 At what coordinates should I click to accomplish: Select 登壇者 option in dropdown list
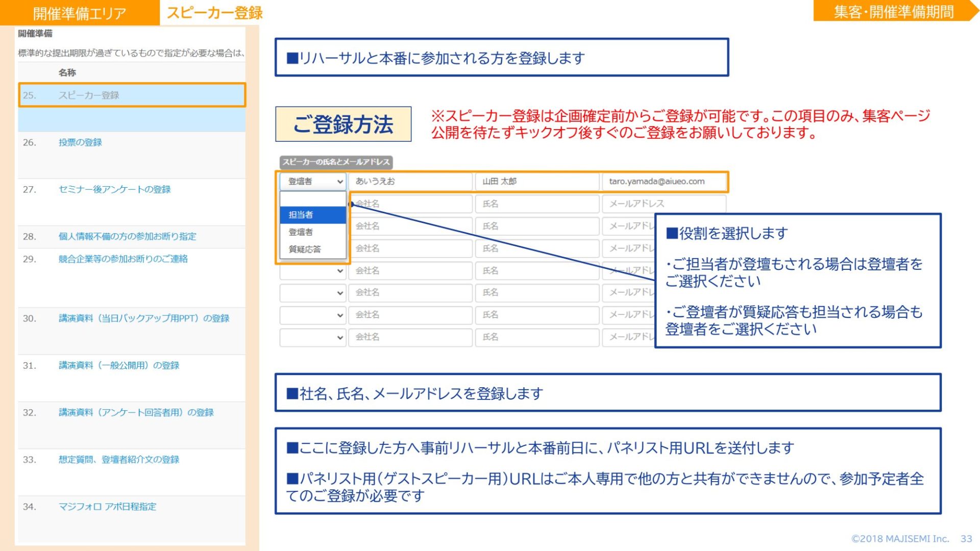coord(312,232)
